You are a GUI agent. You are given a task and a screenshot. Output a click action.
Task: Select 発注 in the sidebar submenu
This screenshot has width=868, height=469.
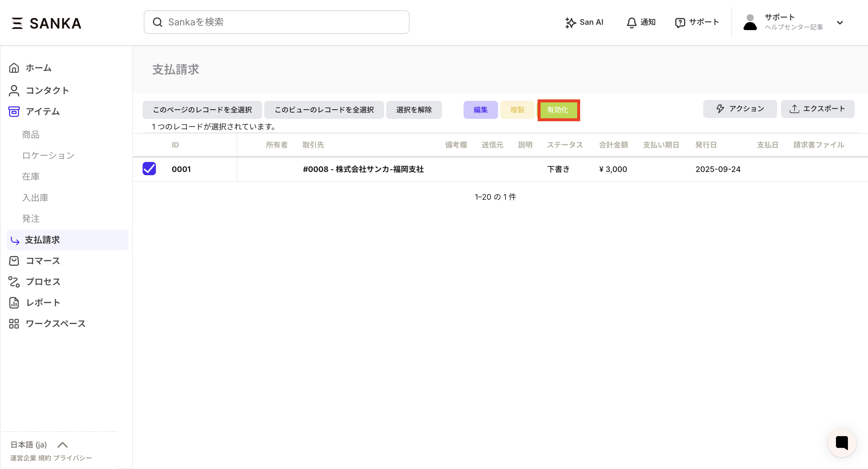[31, 219]
